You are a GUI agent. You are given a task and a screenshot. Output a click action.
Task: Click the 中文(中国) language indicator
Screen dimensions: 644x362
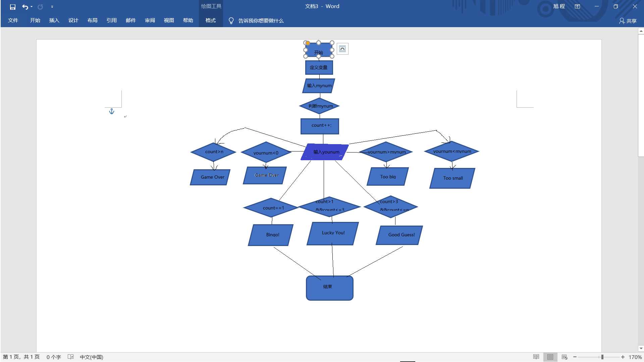[x=91, y=357]
